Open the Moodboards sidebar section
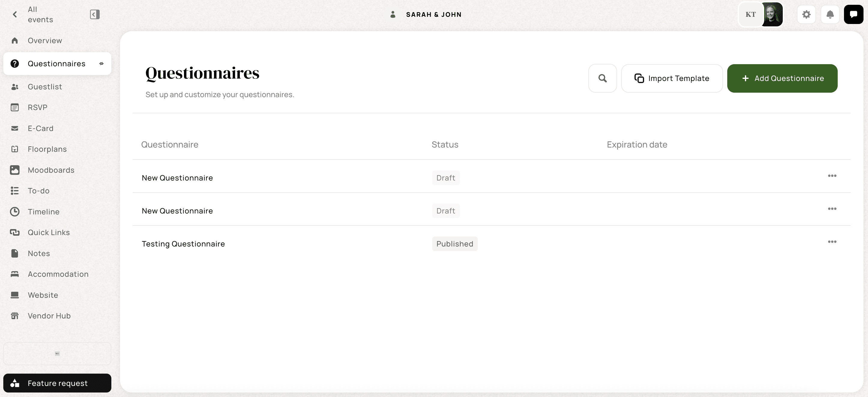The height and width of the screenshot is (397, 868). [x=51, y=170]
